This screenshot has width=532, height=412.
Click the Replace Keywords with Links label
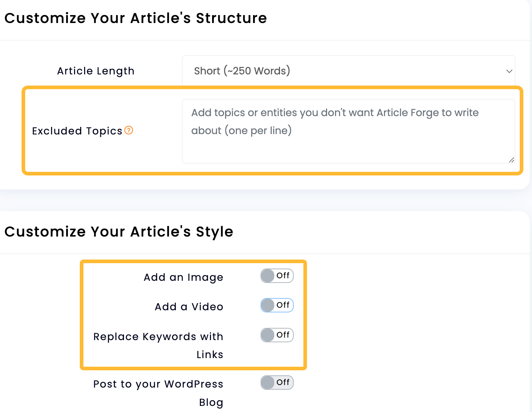(x=158, y=336)
